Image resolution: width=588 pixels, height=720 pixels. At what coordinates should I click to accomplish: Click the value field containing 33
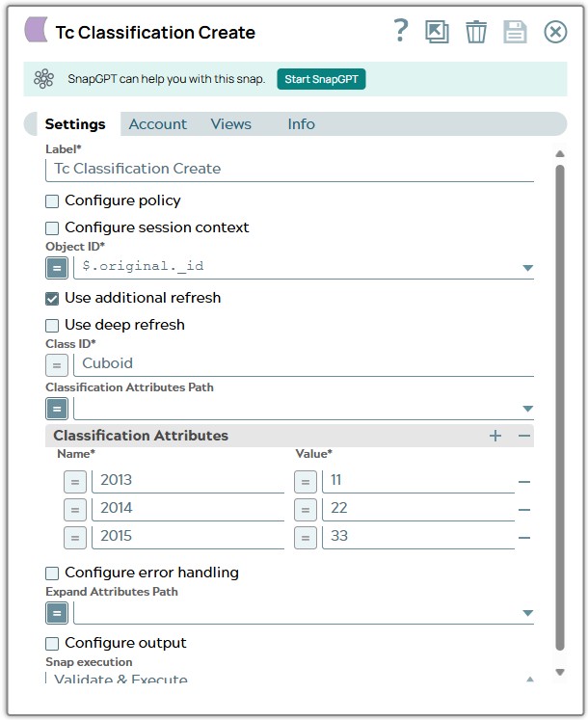coord(418,537)
